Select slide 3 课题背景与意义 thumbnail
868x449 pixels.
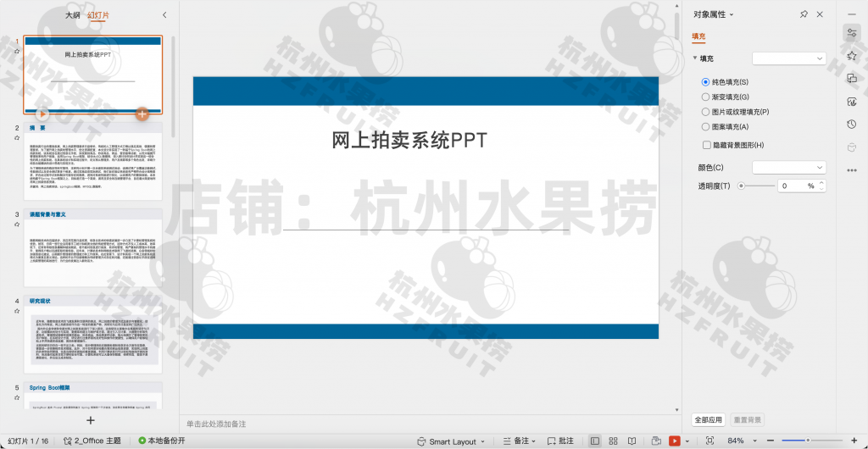93,247
